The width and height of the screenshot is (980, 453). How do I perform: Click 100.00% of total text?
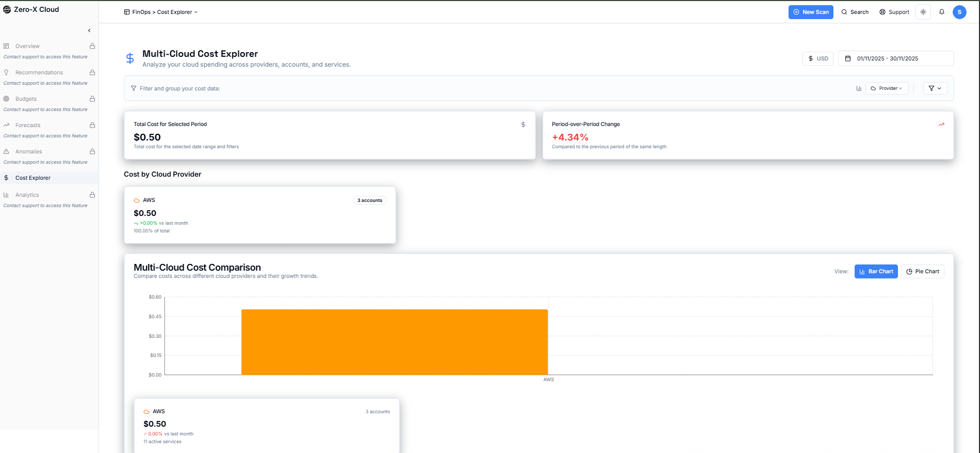(x=152, y=231)
